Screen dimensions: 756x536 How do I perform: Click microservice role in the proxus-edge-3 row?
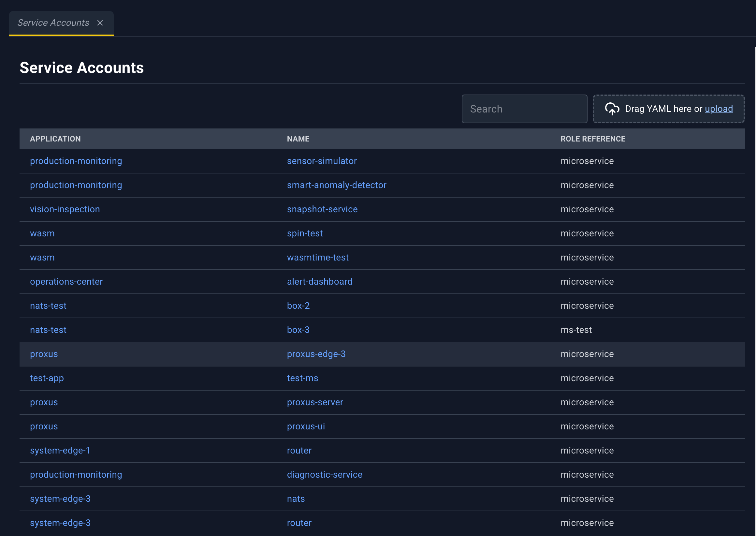pos(587,354)
